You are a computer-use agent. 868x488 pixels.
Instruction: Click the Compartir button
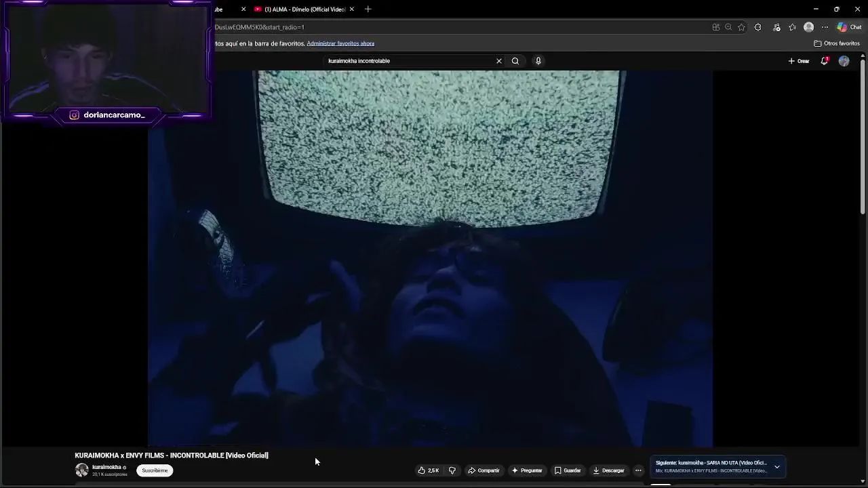(484, 470)
